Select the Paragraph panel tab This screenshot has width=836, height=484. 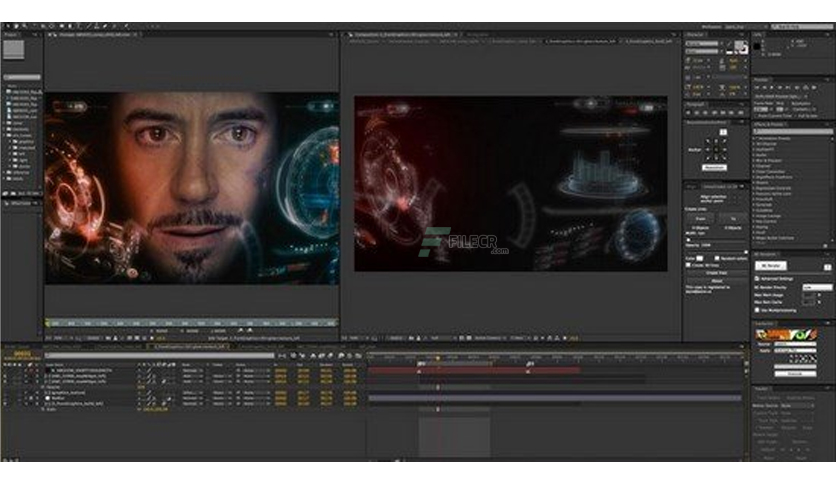coord(696,104)
